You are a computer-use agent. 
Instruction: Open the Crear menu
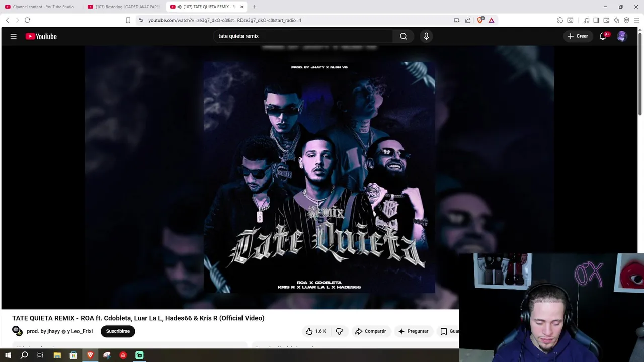[x=578, y=36]
